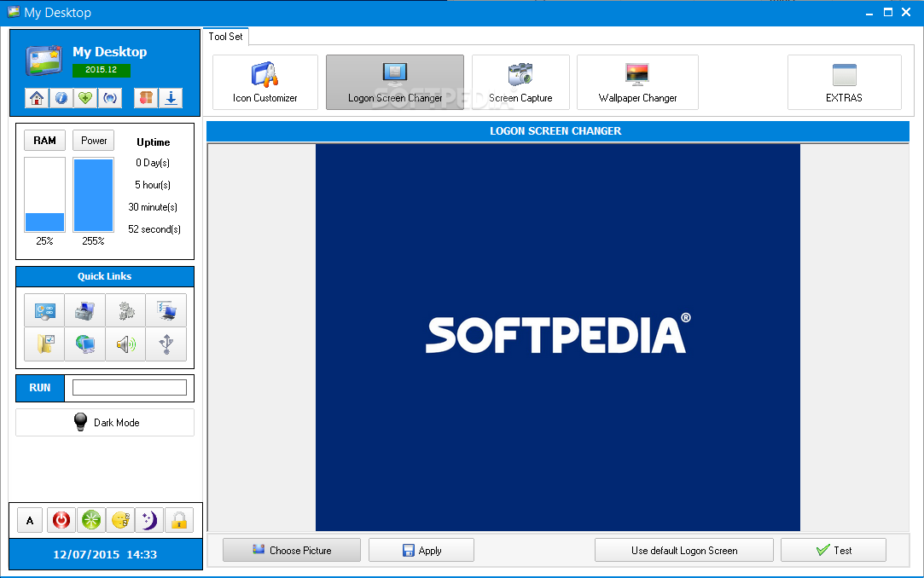
Task: Open the folder options quick link icon
Action: pyautogui.click(x=44, y=344)
